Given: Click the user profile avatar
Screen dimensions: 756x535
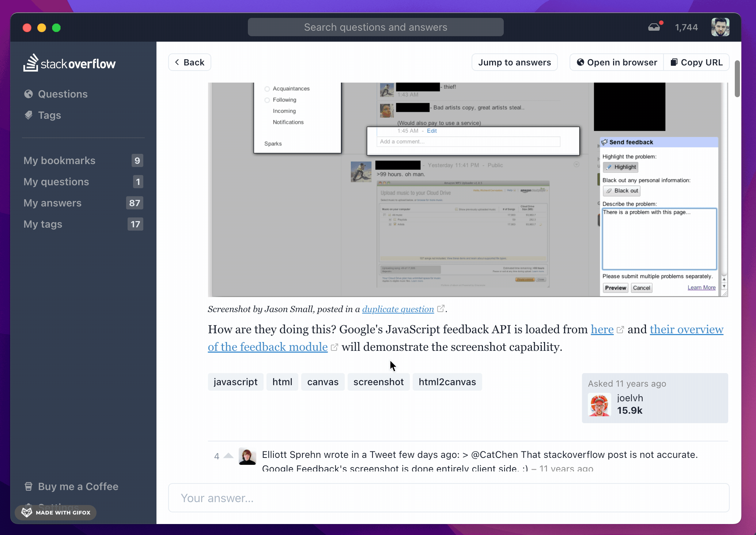Looking at the screenshot, I should [x=720, y=27].
